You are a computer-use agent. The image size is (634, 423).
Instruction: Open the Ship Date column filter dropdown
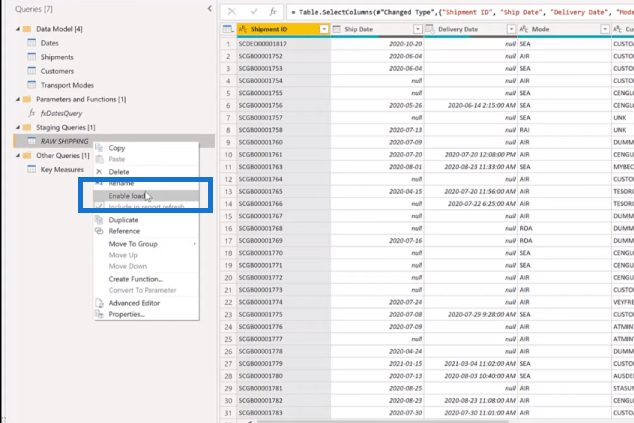[420, 30]
